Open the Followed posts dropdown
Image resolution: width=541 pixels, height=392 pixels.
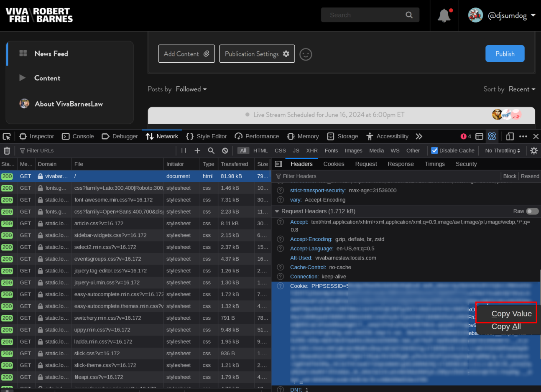click(x=191, y=89)
